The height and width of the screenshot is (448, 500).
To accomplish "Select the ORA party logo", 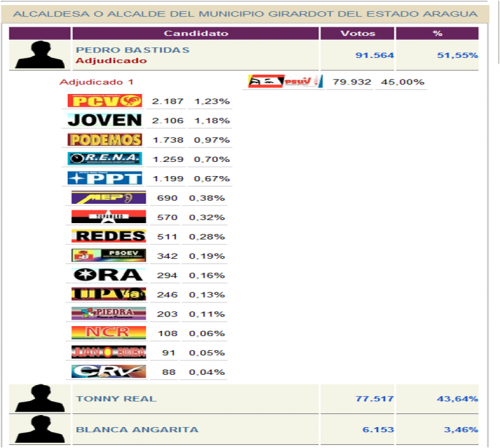I will coord(109,275).
